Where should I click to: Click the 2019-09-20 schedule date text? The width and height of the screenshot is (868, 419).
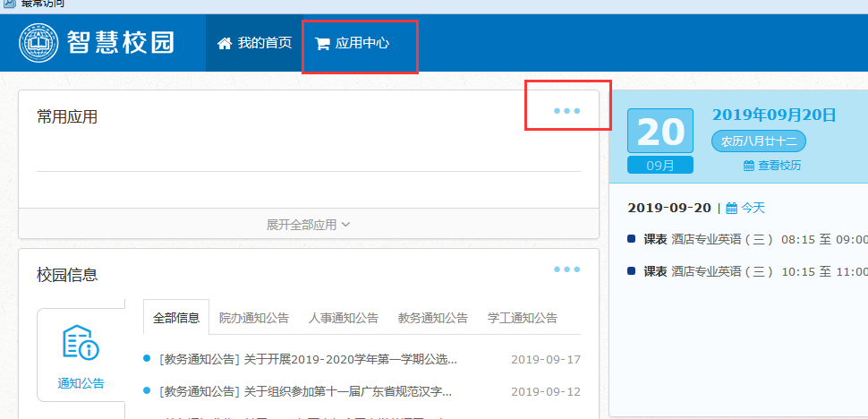tap(669, 208)
